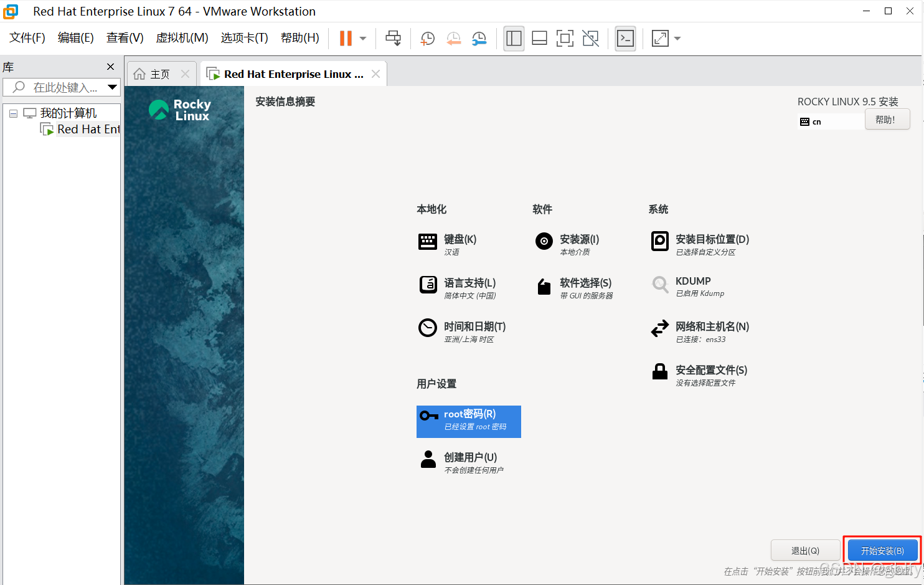The image size is (924, 585).
Task: Minimize the VMware Workstation window
Action: pos(866,11)
